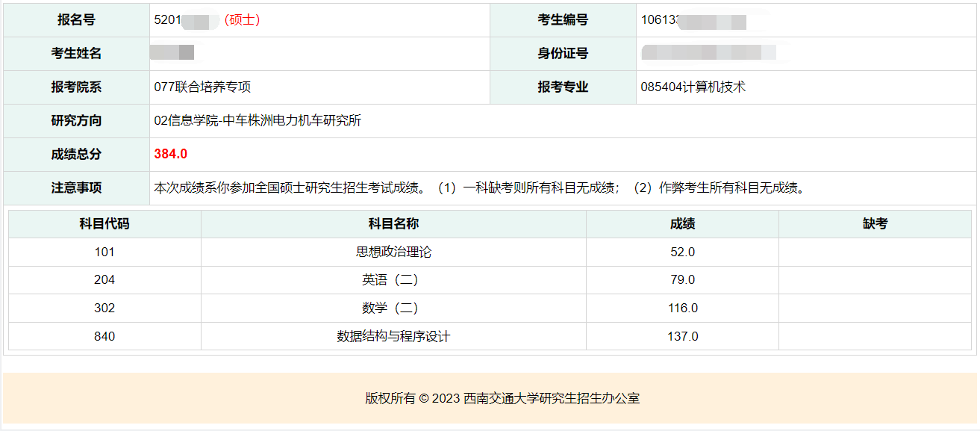
Task: Select the 085404计算机技术 value
Action: [693, 87]
